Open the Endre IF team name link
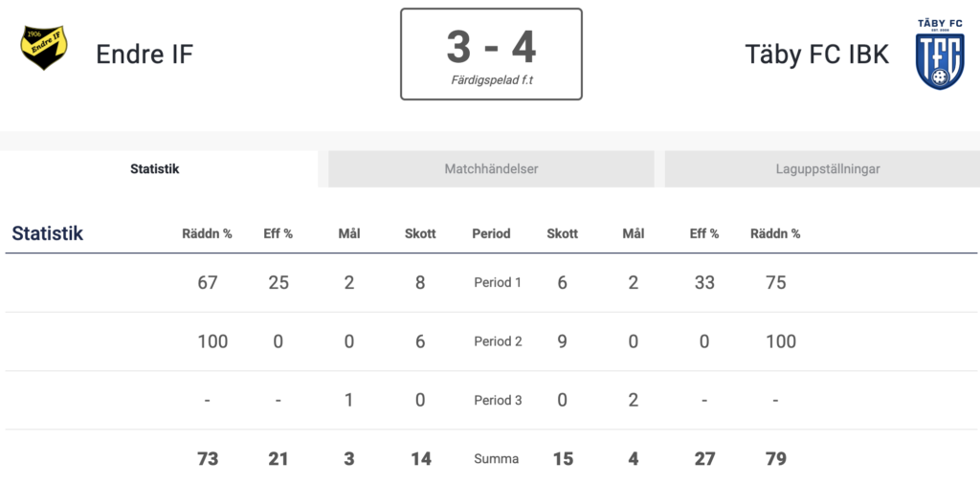The width and height of the screenshot is (980, 484). [145, 55]
